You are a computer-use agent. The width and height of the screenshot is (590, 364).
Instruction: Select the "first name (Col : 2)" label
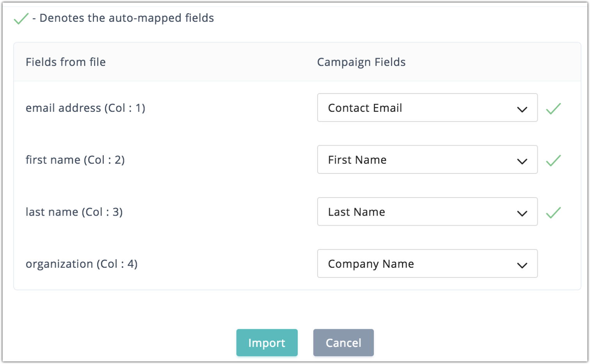point(75,160)
